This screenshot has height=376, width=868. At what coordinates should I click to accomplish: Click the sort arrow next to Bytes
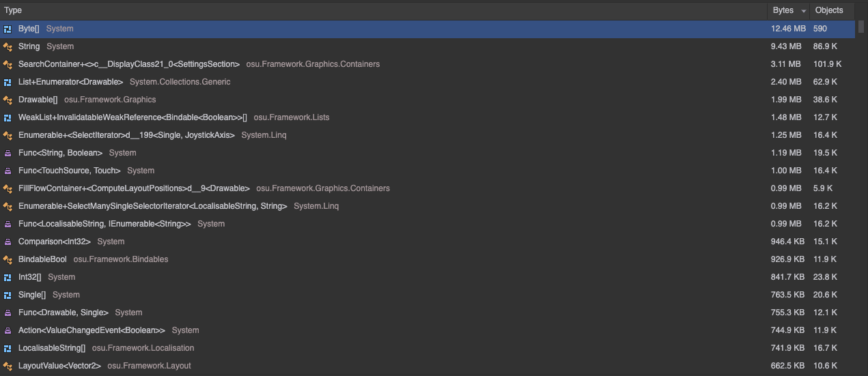803,11
